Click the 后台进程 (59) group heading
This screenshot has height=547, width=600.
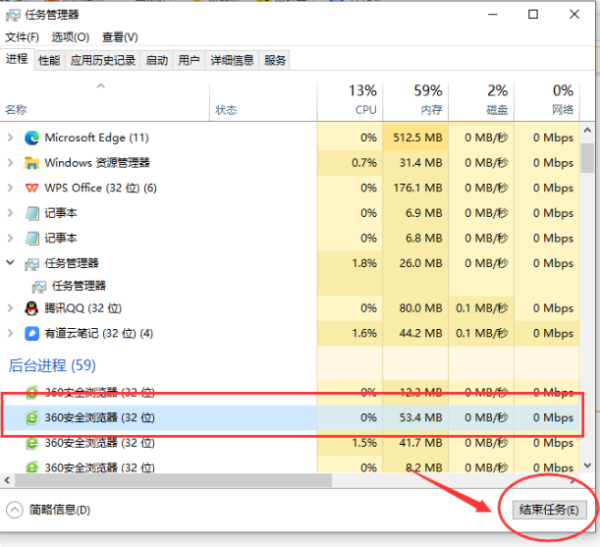(x=52, y=366)
